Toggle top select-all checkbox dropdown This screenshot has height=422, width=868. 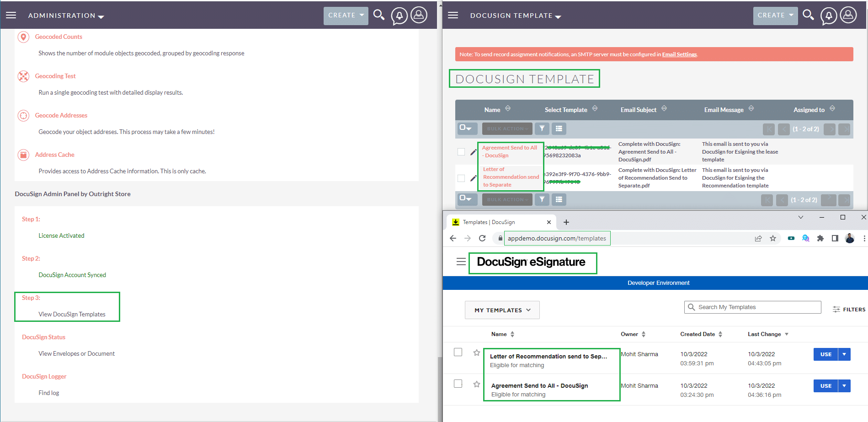[467, 128]
